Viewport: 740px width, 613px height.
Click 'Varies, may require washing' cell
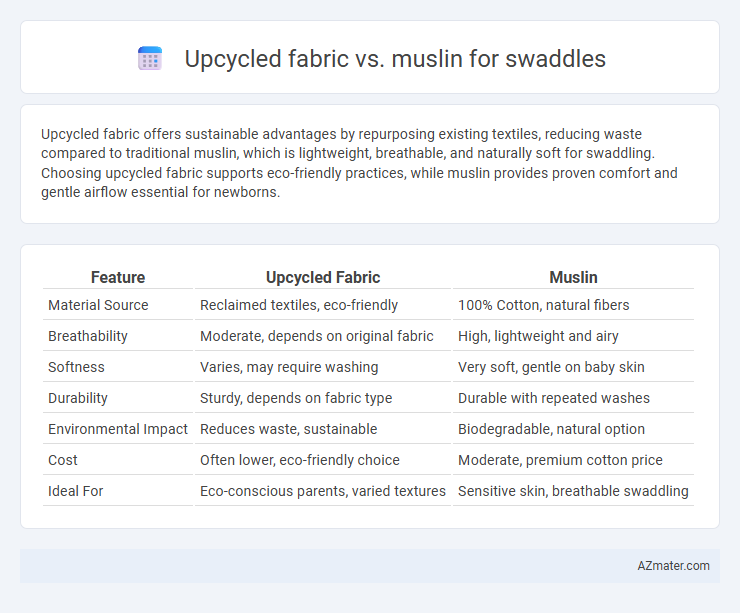(x=289, y=367)
